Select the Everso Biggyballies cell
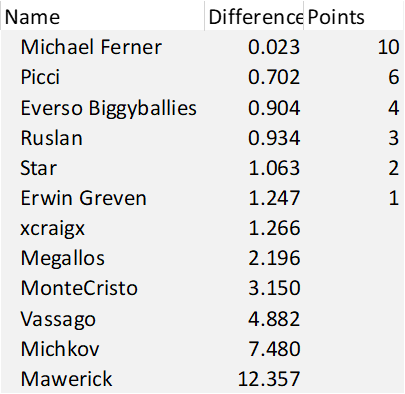The height and width of the screenshot is (394, 405). (103, 107)
